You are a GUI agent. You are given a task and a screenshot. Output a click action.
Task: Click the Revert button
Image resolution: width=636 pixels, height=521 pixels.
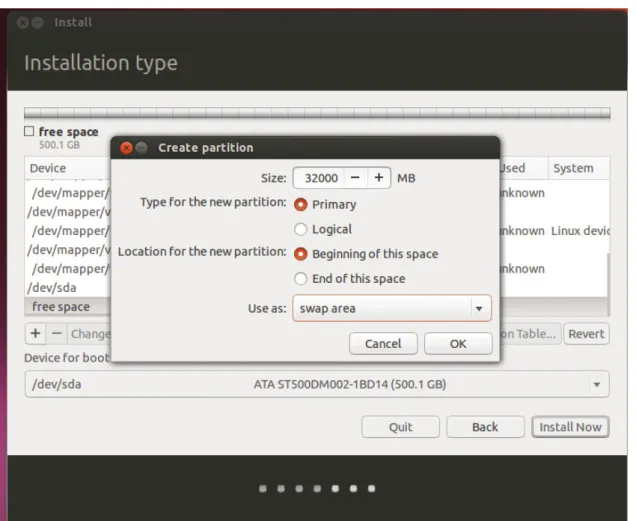point(586,334)
